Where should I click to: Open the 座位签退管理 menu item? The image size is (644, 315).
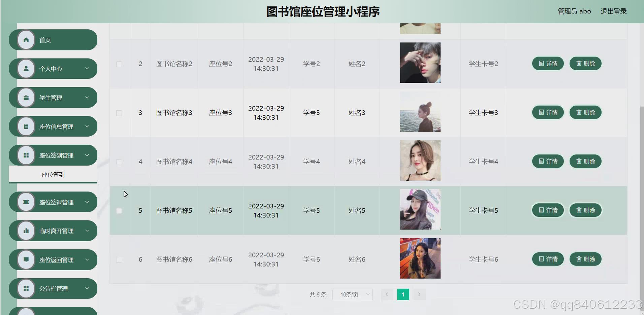point(53,202)
